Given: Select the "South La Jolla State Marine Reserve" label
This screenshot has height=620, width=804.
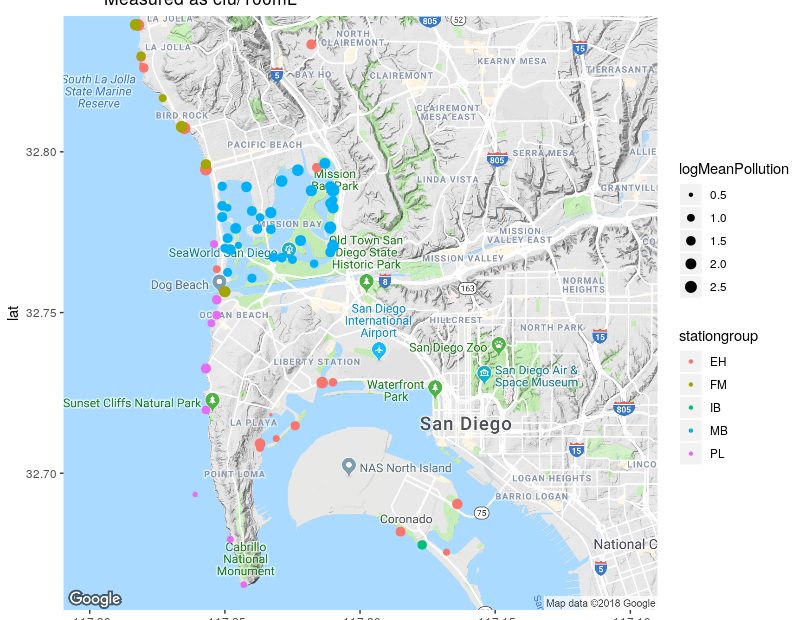Looking at the screenshot, I should 98,91.
